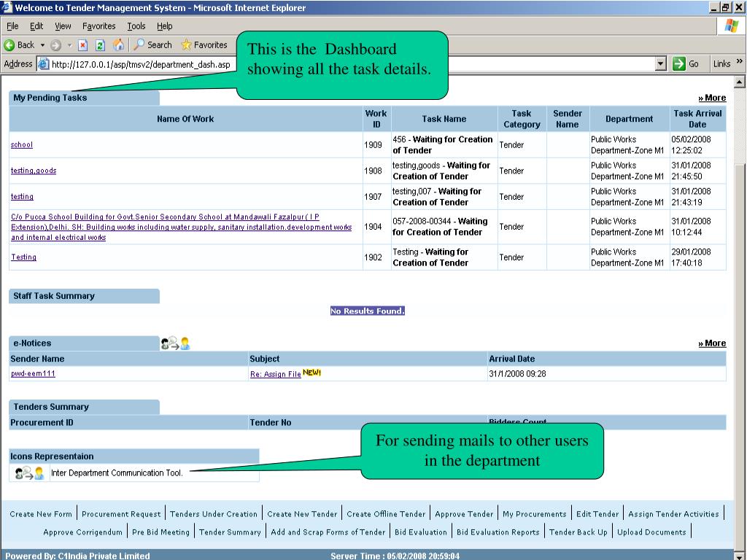Viewport: 747px width, 560px height.
Task: Go to Approve Tender
Action: pos(464,514)
